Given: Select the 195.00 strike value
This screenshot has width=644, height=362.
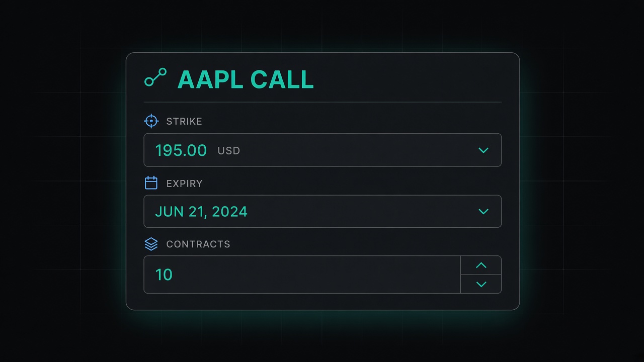Looking at the screenshot, I should click(181, 150).
